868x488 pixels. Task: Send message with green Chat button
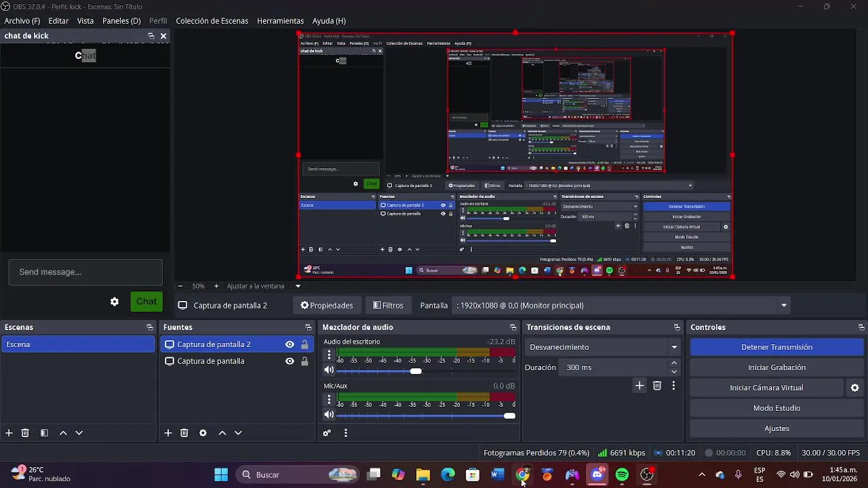[x=146, y=302]
